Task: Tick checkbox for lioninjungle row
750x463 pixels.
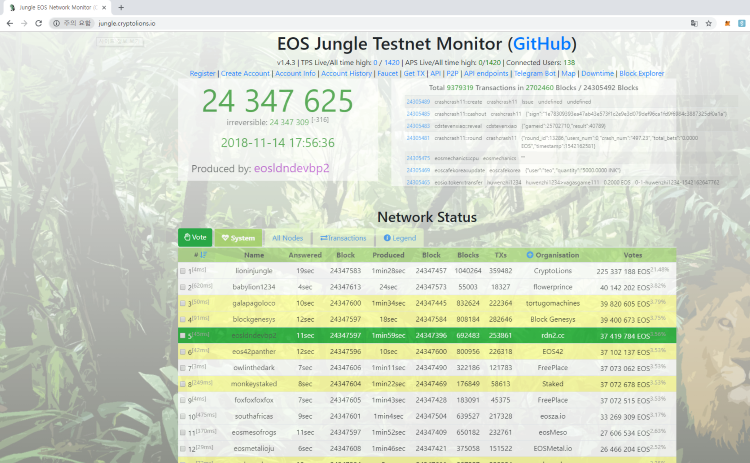Action: [x=183, y=271]
